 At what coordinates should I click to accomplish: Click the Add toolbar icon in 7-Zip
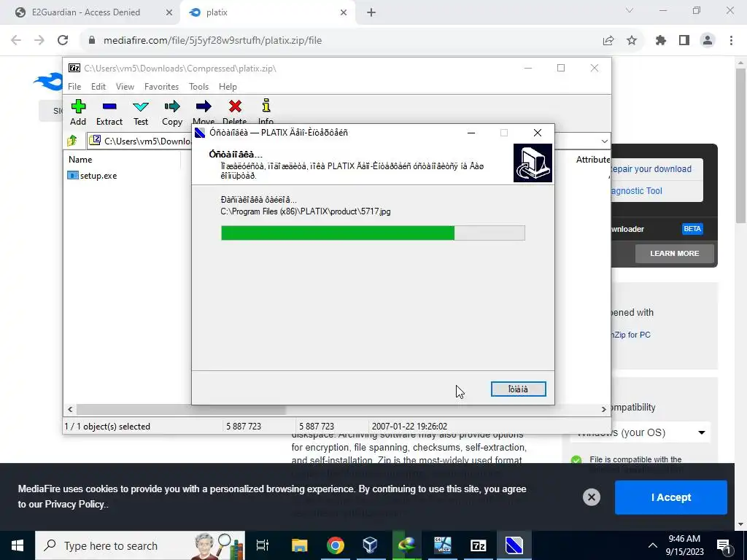(78, 106)
